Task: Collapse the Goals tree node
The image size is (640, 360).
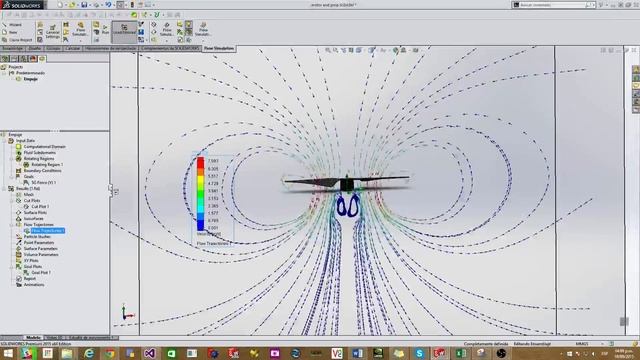Action: point(12,177)
